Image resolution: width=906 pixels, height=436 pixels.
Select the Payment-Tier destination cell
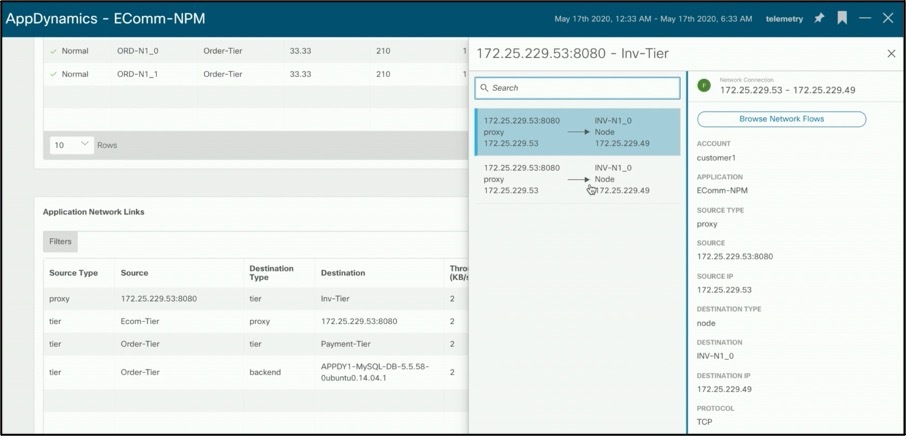[346, 344]
